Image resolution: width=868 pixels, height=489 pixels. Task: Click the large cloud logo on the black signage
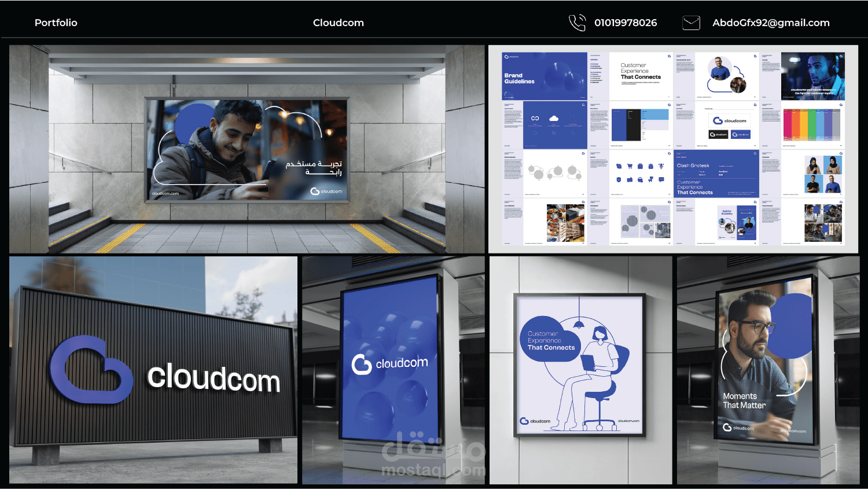click(x=91, y=369)
